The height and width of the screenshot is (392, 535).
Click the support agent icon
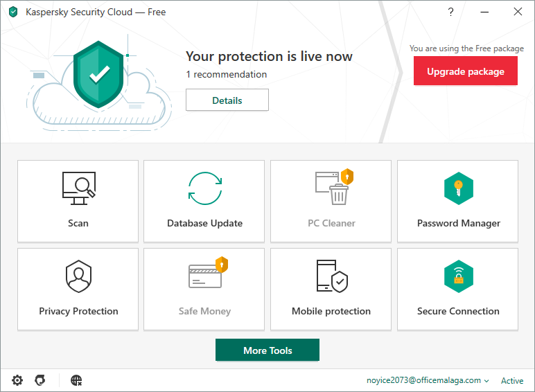click(x=41, y=380)
